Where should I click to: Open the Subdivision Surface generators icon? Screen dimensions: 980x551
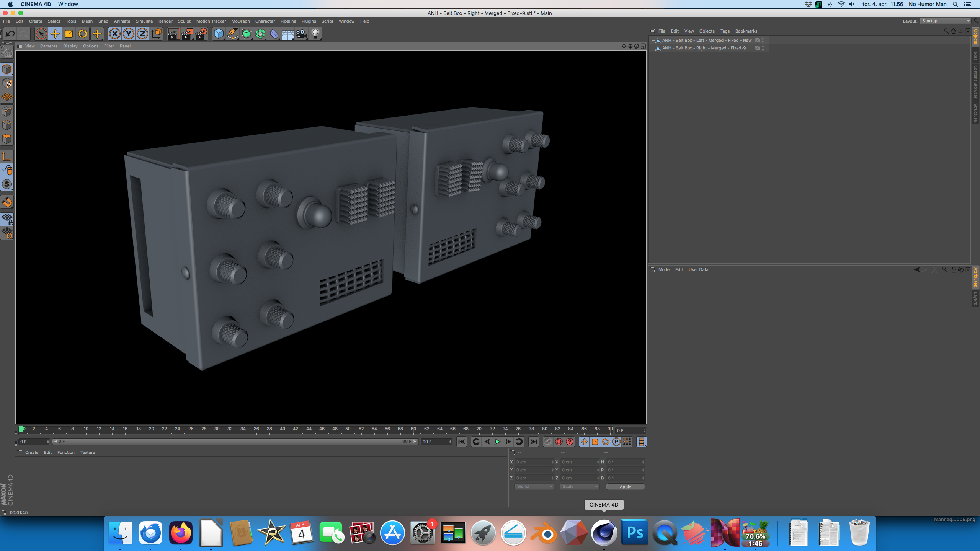[247, 34]
